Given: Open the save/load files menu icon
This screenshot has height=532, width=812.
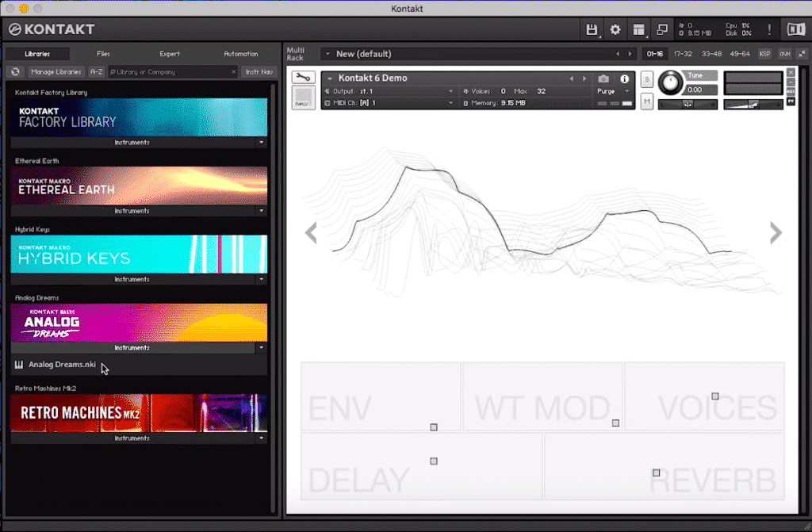Looking at the screenshot, I should click(592, 29).
